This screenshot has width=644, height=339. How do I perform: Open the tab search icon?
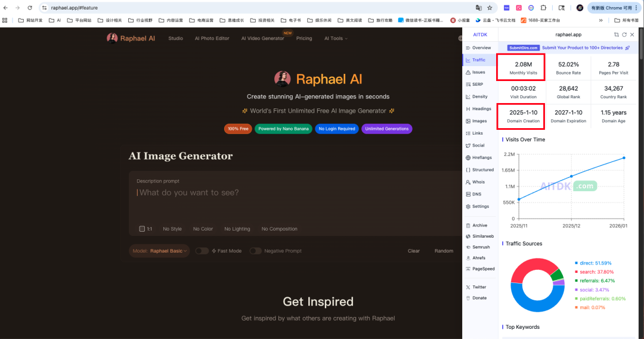(x=562, y=8)
